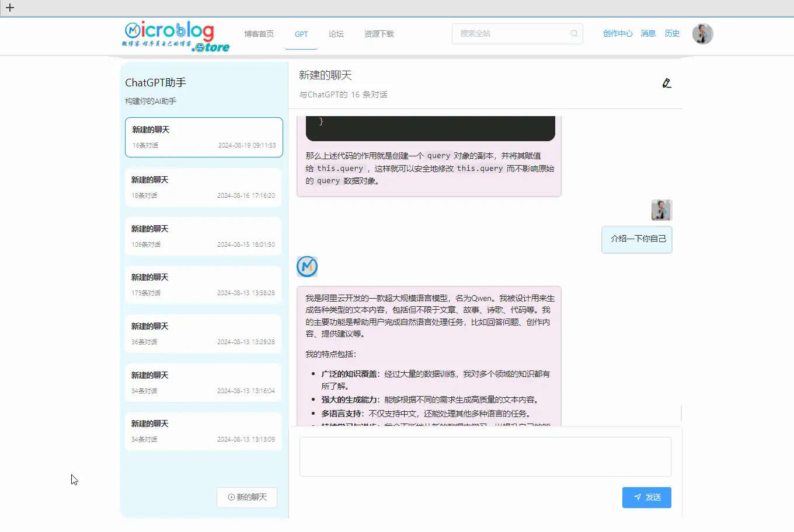Image resolution: width=794 pixels, height=532 pixels.
Task: Click the 新的聊天 button
Action: coord(247,498)
